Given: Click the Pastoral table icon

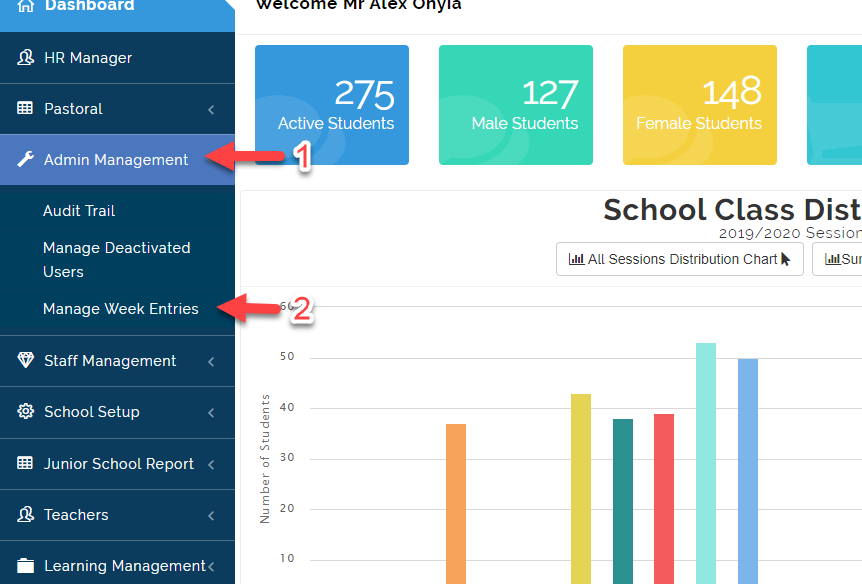Looking at the screenshot, I should point(25,108).
